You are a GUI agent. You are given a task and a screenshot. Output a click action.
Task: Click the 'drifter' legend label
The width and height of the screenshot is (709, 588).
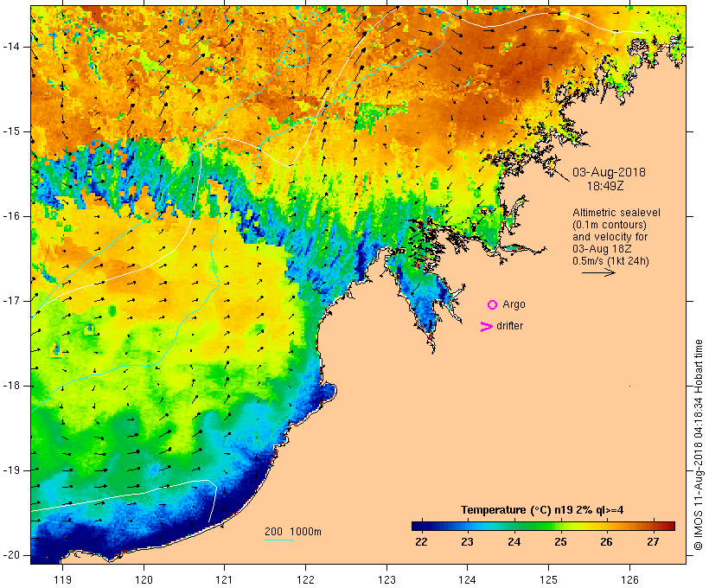tap(509, 326)
